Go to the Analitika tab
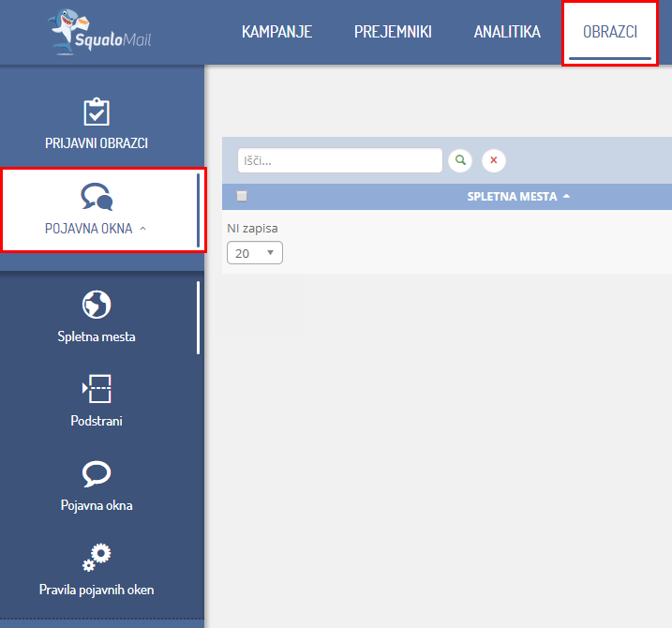 [507, 32]
